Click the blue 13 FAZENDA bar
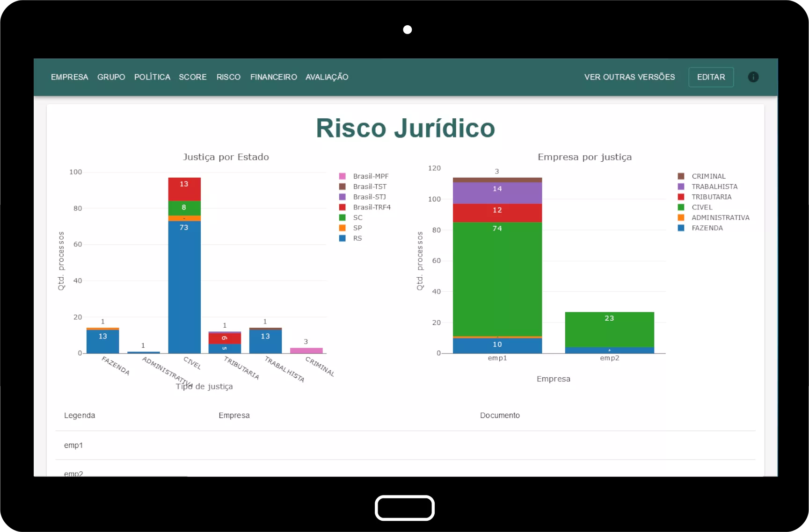The height and width of the screenshot is (532, 809). point(103,342)
